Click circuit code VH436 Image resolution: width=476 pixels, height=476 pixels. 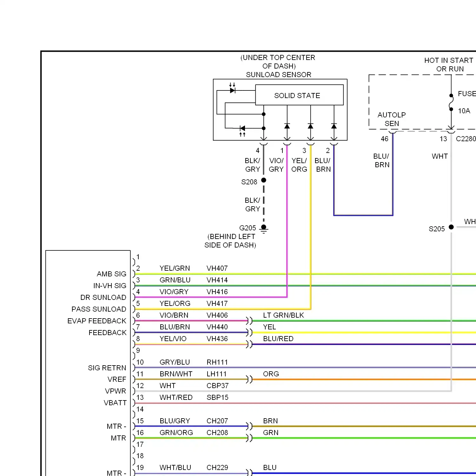(217, 339)
